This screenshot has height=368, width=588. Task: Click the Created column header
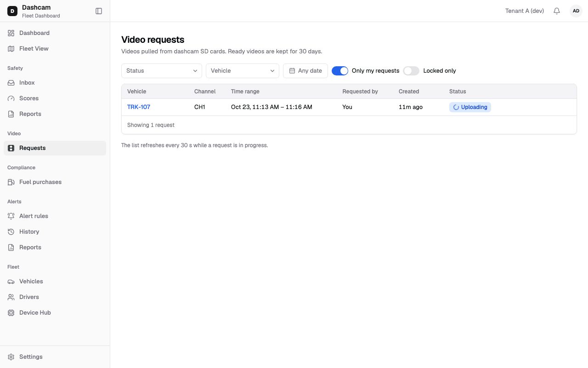pyautogui.click(x=409, y=92)
